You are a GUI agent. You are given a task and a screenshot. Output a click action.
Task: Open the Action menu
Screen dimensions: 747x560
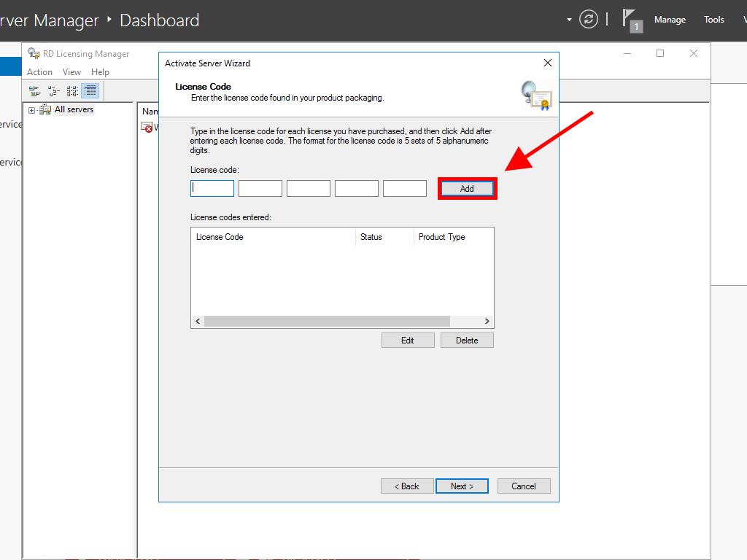click(x=39, y=72)
